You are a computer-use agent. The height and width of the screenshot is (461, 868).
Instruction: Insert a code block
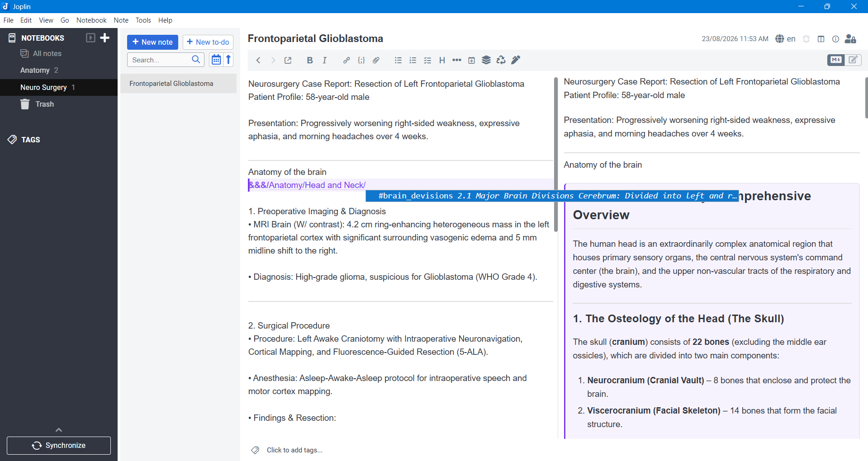pyautogui.click(x=361, y=60)
